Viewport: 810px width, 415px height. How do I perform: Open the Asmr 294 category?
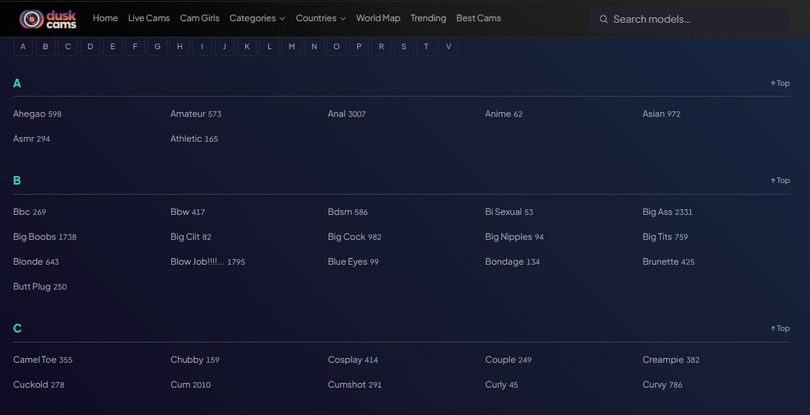32,139
